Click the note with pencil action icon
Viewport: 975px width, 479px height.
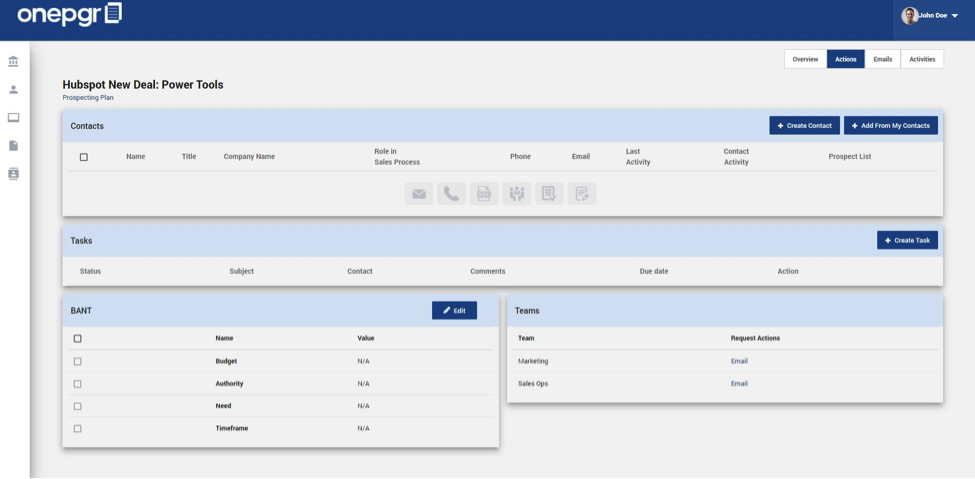(x=582, y=194)
